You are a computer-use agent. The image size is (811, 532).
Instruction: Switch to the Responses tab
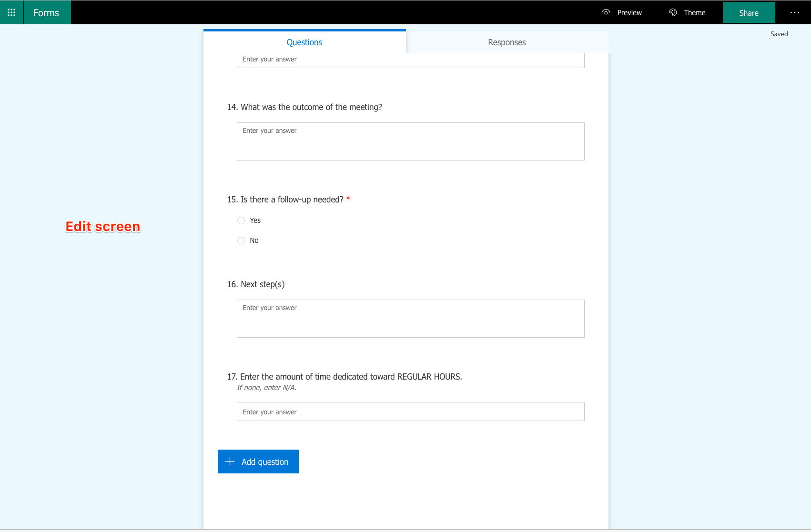coord(507,42)
